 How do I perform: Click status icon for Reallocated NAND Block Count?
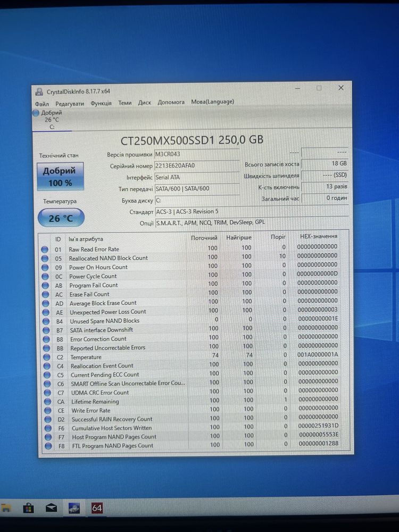click(45, 259)
